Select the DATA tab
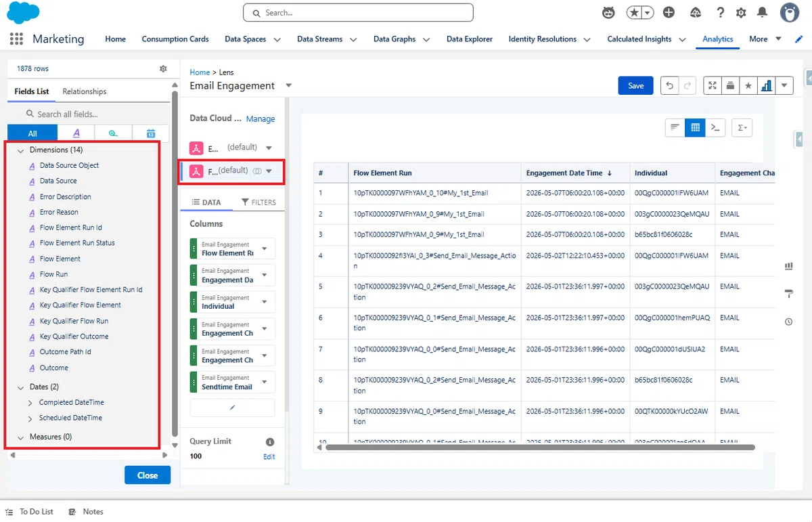Image resolution: width=812 pixels, height=522 pixels. coord(206,202)
